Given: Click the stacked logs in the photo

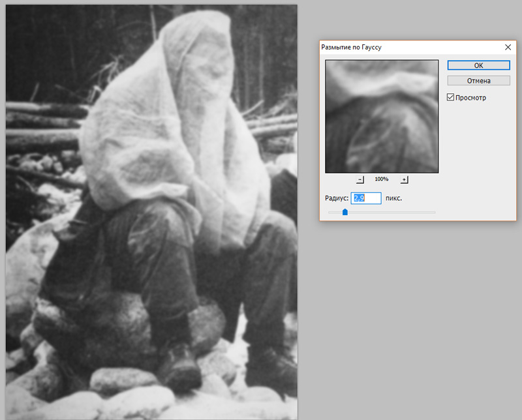Looking at the screenshot, I should [43, 127].
